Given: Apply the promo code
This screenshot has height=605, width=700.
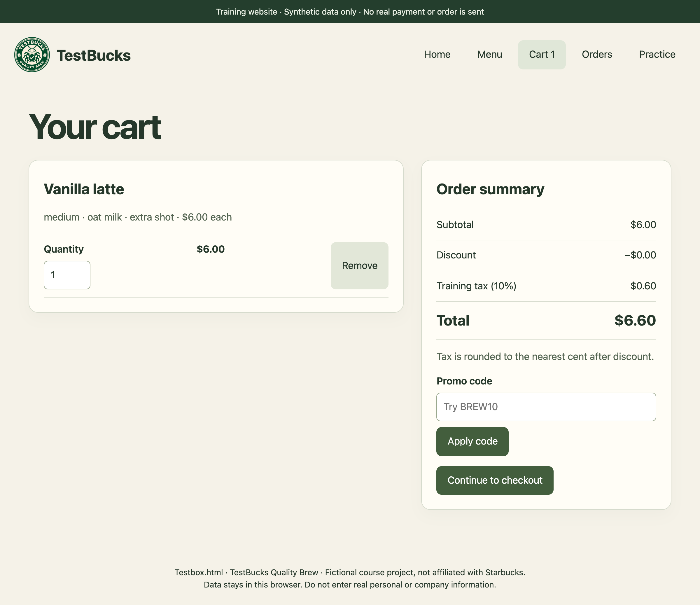Looking at the screenshot, I should click(x=472, y=442).
